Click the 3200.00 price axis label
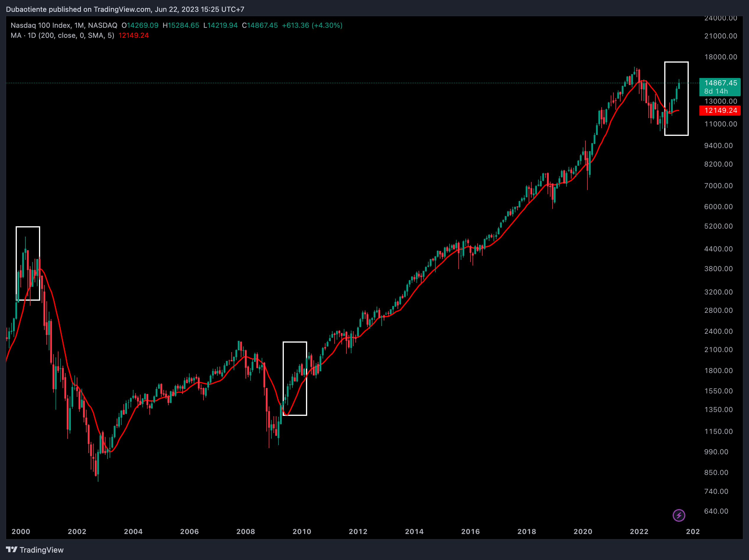The width and height of the screenshot is (749, 560). tap(718, 292)
